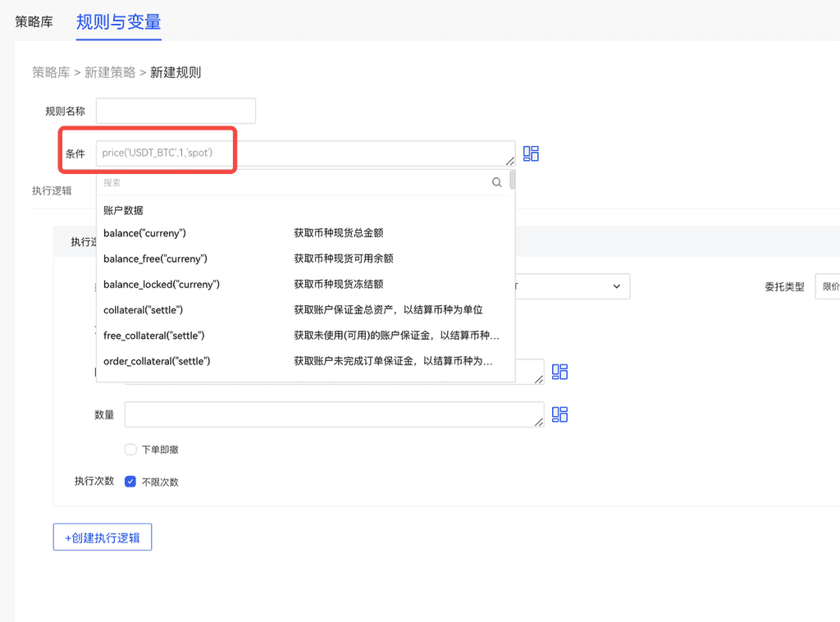The image size is (840, 622).
Task: Click the function list scrollbar thumb
Action: (513, 180)
